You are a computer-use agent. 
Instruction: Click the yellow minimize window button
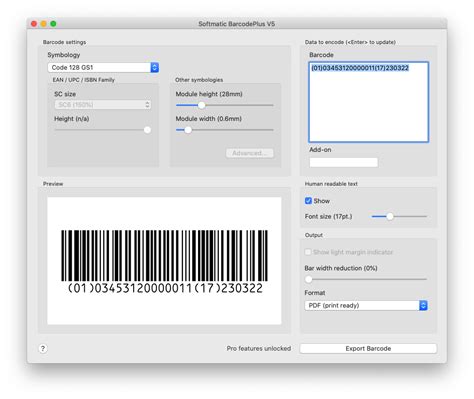[x=43, y=24]
